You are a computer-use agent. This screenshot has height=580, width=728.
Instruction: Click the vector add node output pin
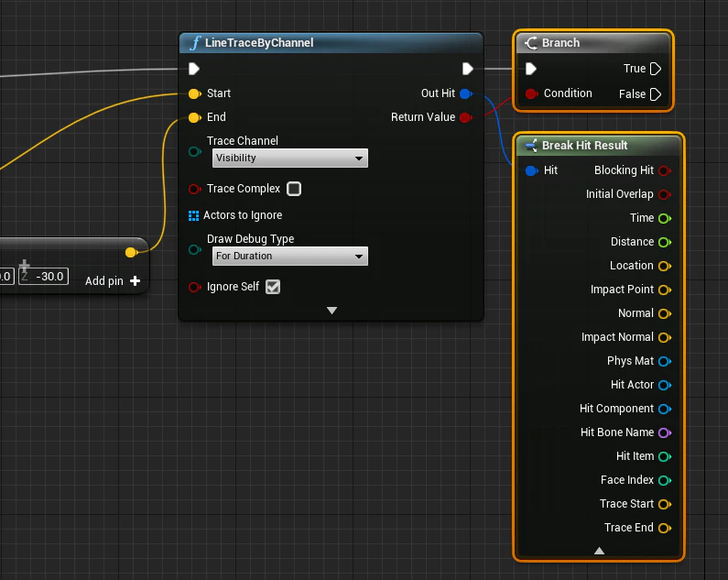click(x=131, y=252)
